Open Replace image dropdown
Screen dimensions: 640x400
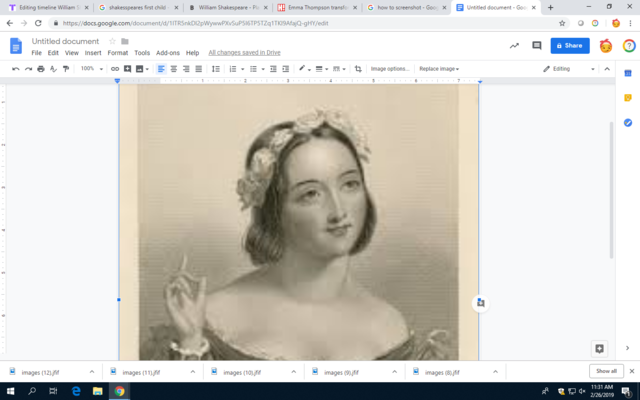tap(439, 69)
